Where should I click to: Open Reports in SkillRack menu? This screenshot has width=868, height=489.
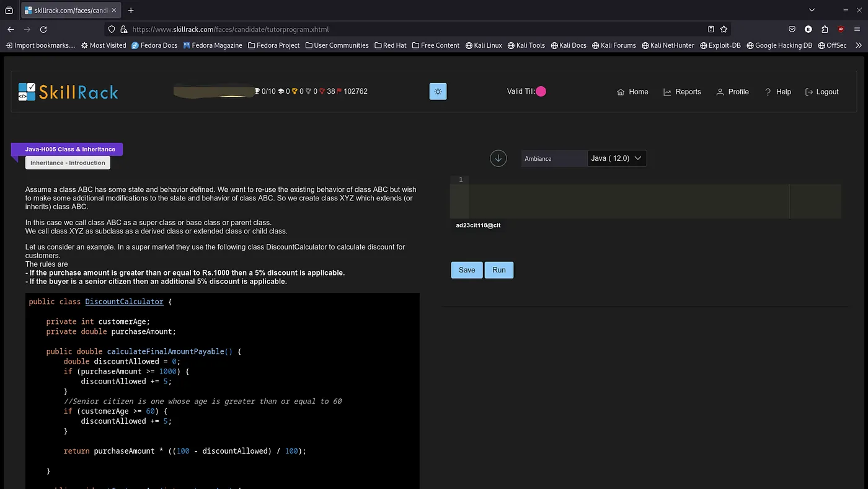682,92
